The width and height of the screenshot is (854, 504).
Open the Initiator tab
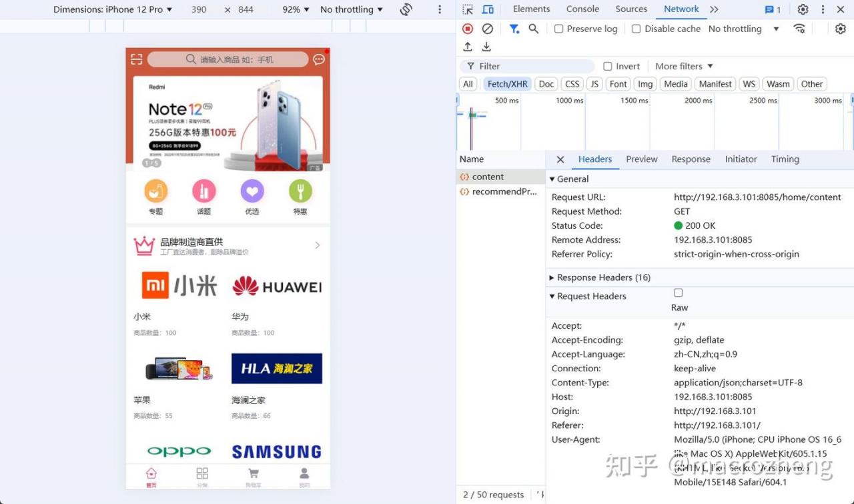741,159
